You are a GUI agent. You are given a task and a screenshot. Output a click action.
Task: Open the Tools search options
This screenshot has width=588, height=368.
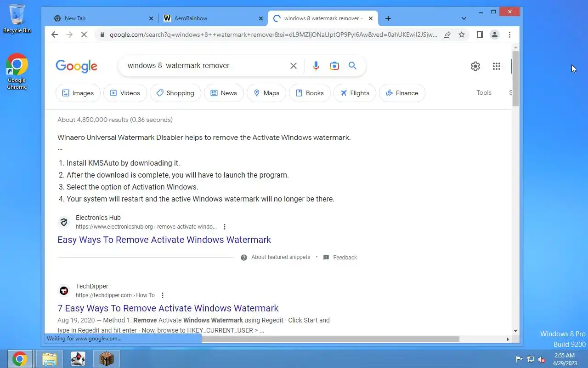tap(484, 92)
